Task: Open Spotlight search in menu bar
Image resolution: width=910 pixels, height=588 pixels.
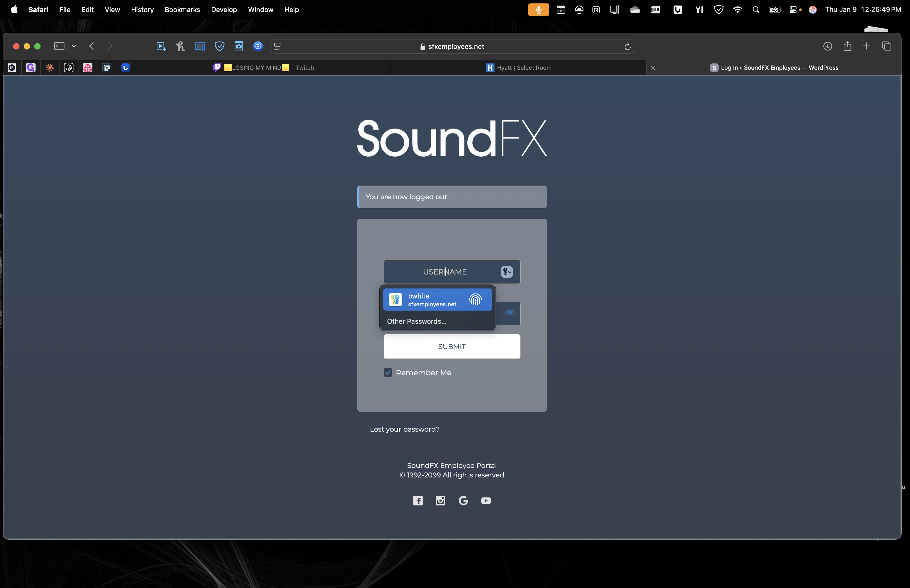Action: coord(756,10)
